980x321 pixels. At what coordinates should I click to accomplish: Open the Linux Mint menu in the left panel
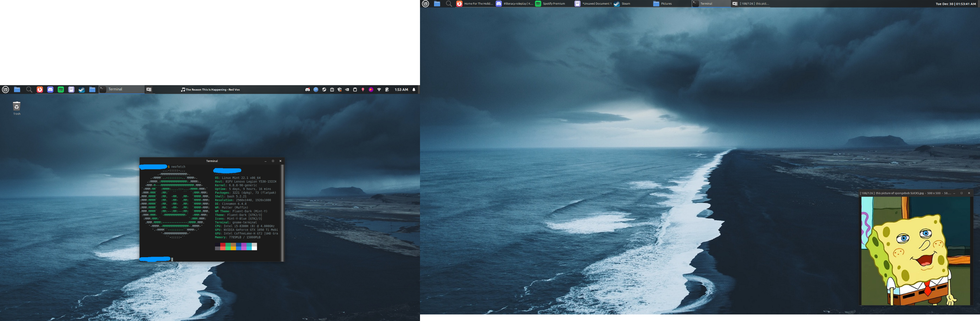6,90
